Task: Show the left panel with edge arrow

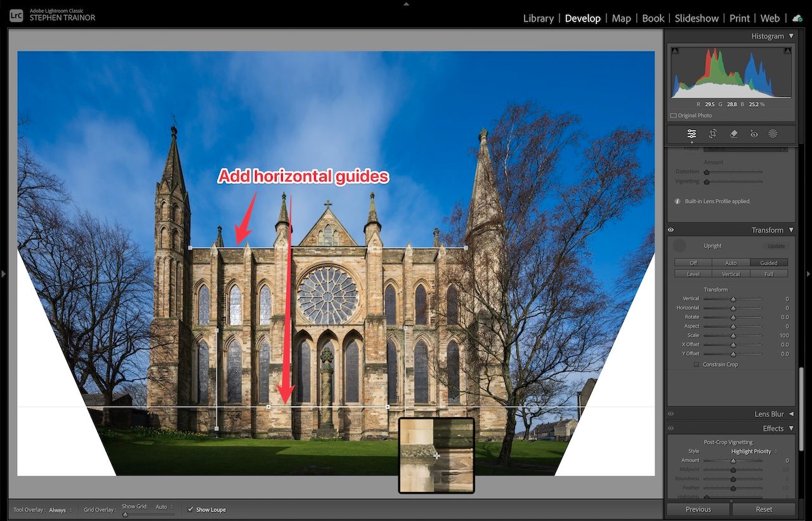Action: [3, 274]
